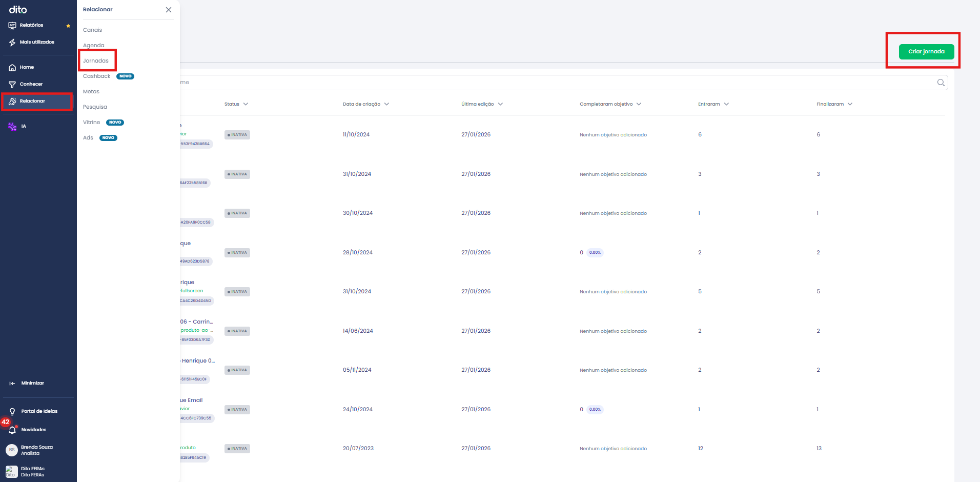
Task: Open Vitrine menu entry
Action: (x=91, y=123)
